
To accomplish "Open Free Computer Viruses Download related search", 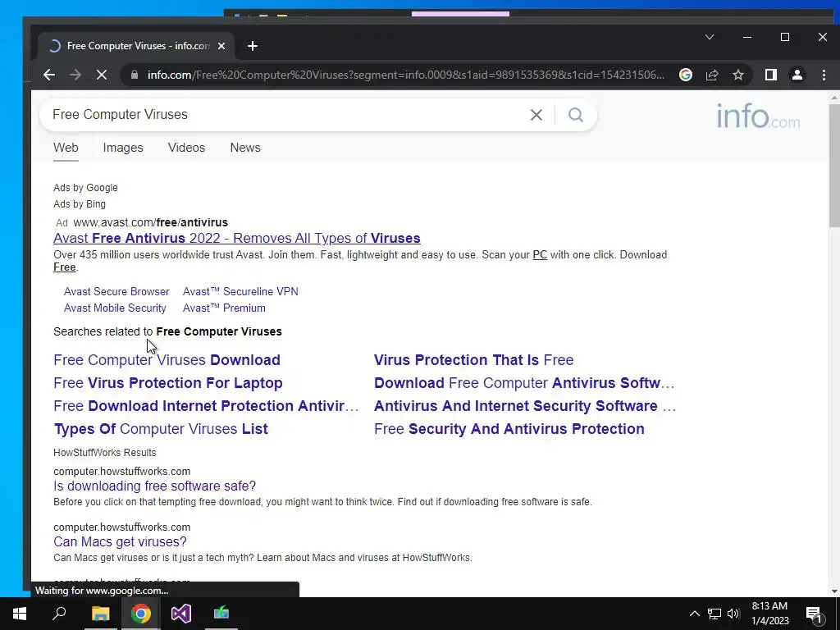I will pos(167,360).
